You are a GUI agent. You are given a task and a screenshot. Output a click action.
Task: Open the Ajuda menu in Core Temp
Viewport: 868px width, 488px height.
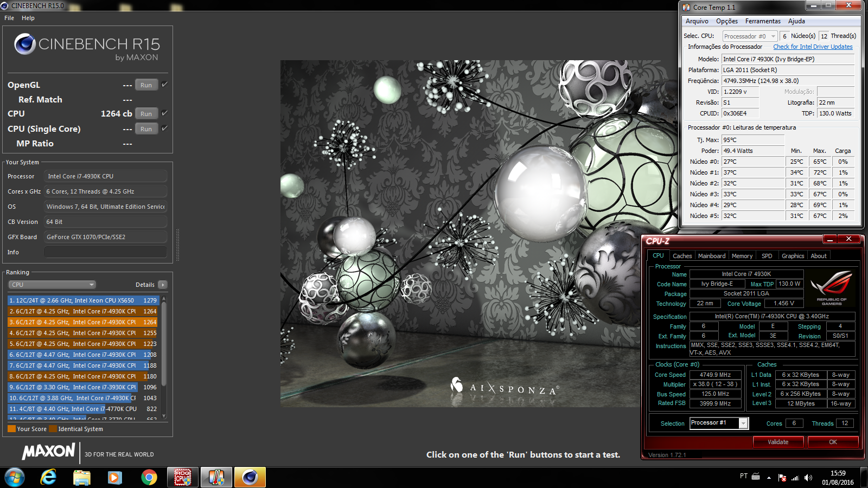tap(796, 21)
